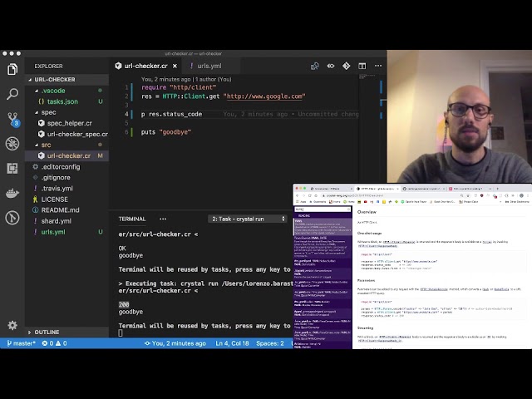Viewport: 532px width, 399px height.
Task: Open the GitLens view in activity bar
Action: click(x=12, y=218)
